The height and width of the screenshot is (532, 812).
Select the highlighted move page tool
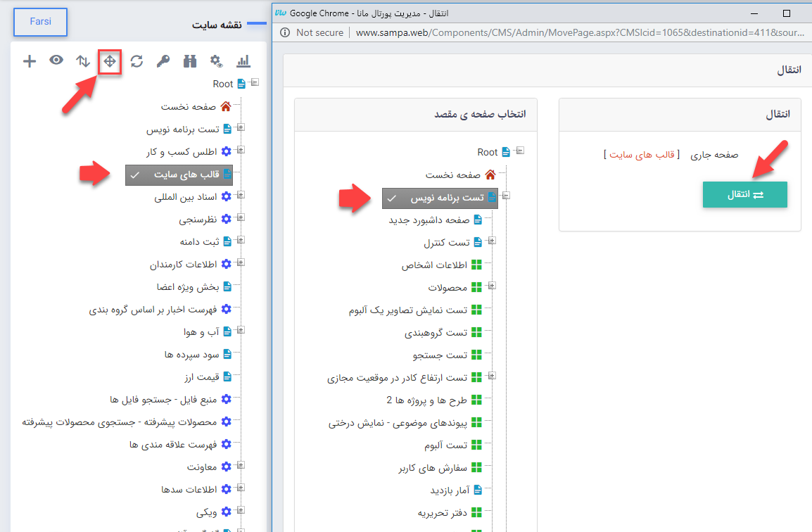(x=109, y=61)
